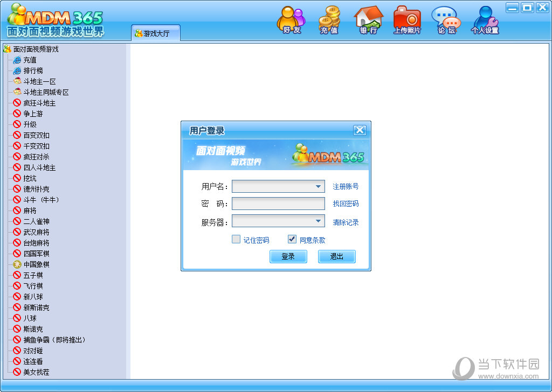Click the 清除记录 link

tap(346, 222)
